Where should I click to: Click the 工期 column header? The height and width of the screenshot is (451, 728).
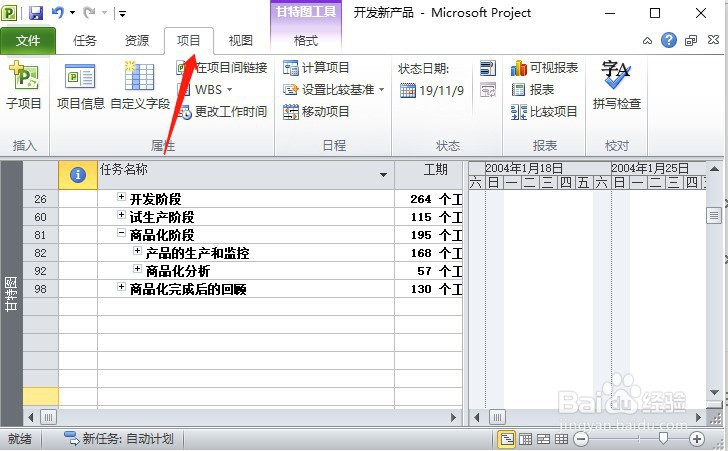click(x=429, y=175)
